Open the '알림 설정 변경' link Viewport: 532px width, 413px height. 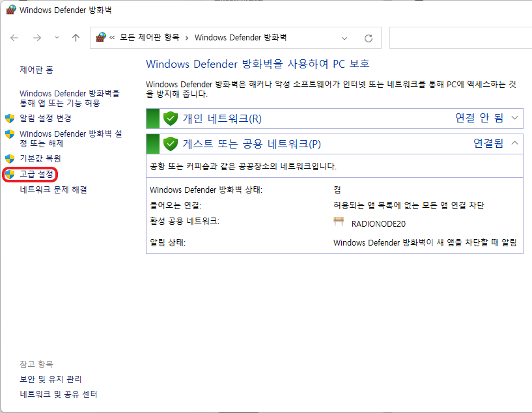46,118
